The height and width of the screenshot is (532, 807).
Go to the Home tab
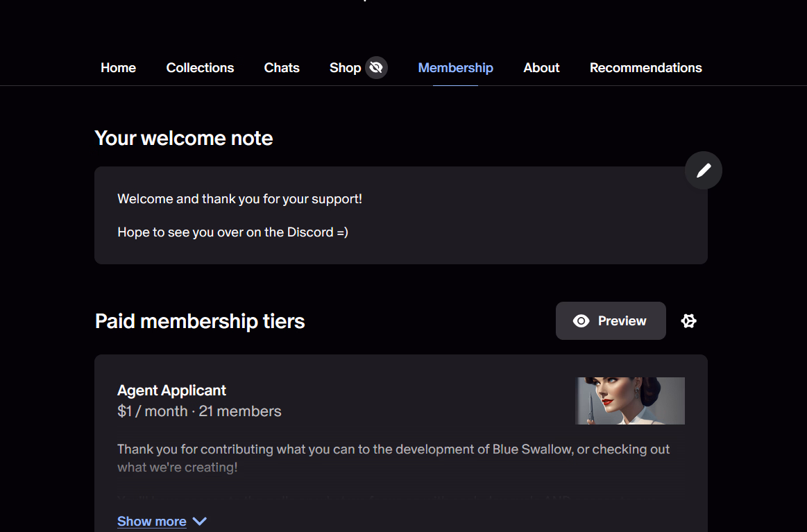(118, 68)
